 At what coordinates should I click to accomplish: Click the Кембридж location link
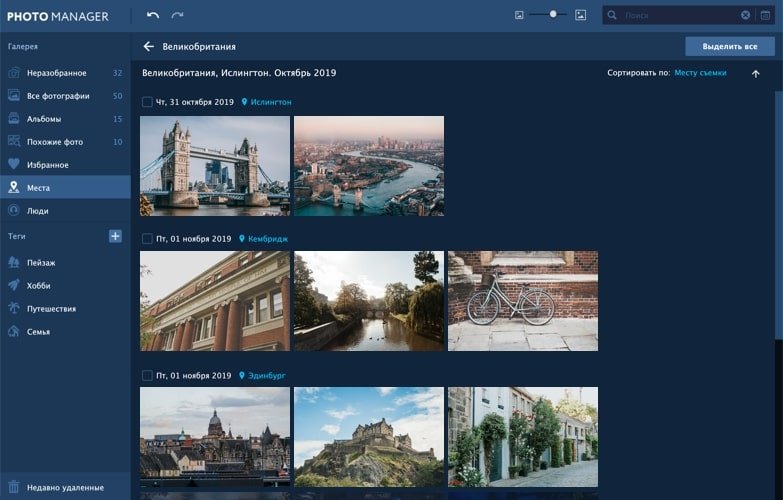tap(268, 239)
